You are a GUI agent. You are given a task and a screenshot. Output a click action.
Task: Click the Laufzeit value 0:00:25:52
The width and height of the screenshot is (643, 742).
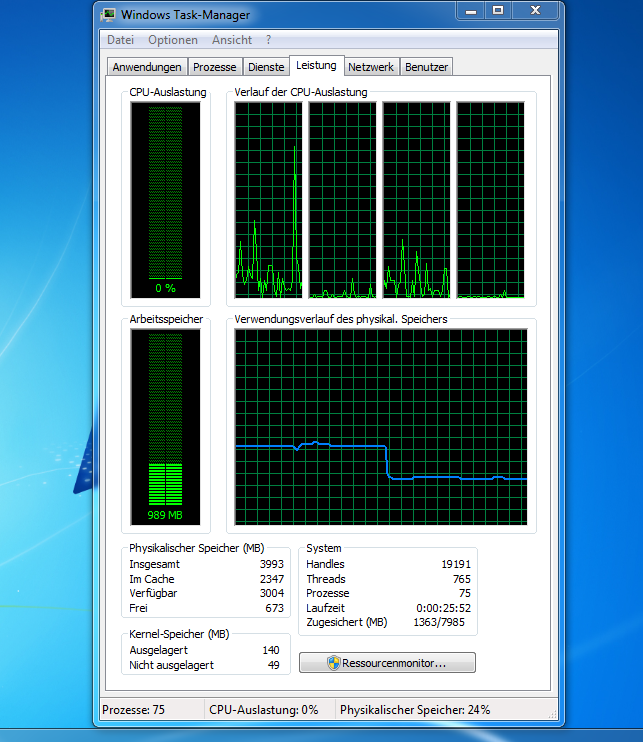[444, 608]
